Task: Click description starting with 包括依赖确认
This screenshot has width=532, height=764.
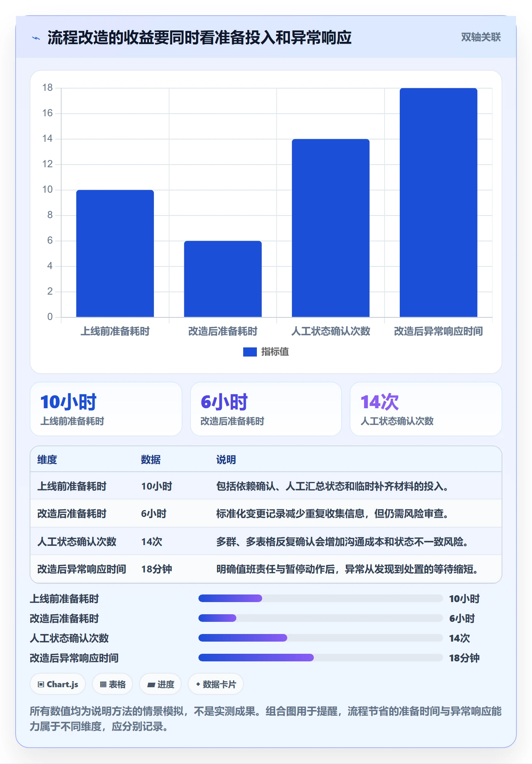Action: click(332, 486)
